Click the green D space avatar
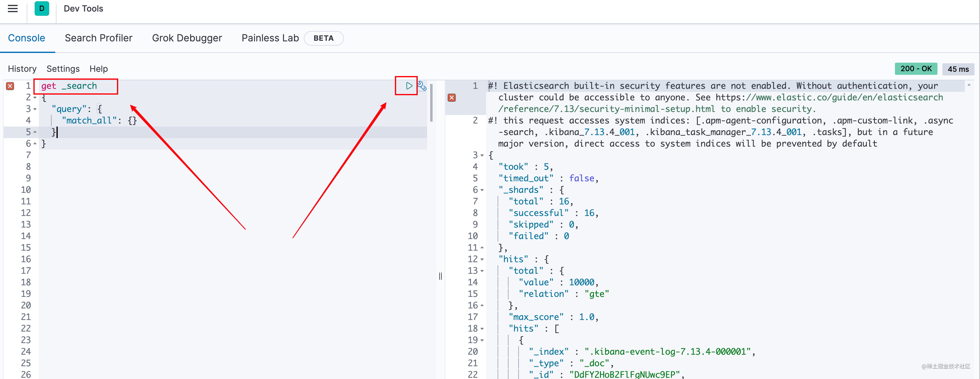 42,9
